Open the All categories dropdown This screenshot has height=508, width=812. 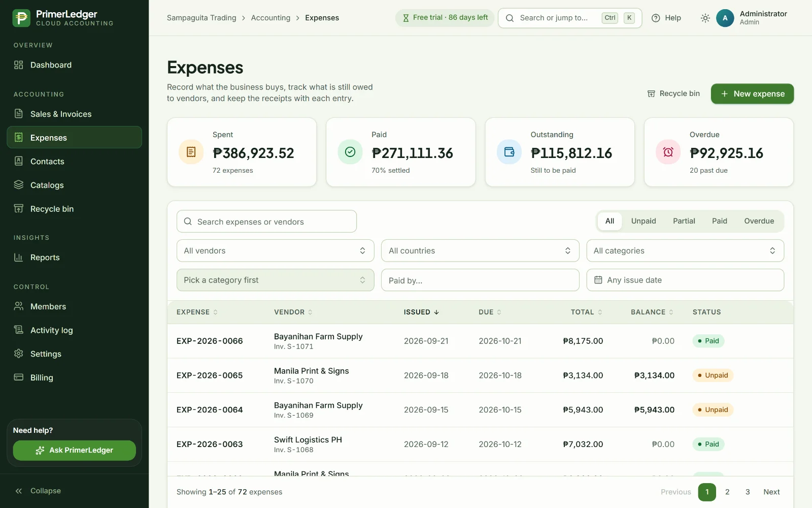(685, 251)
